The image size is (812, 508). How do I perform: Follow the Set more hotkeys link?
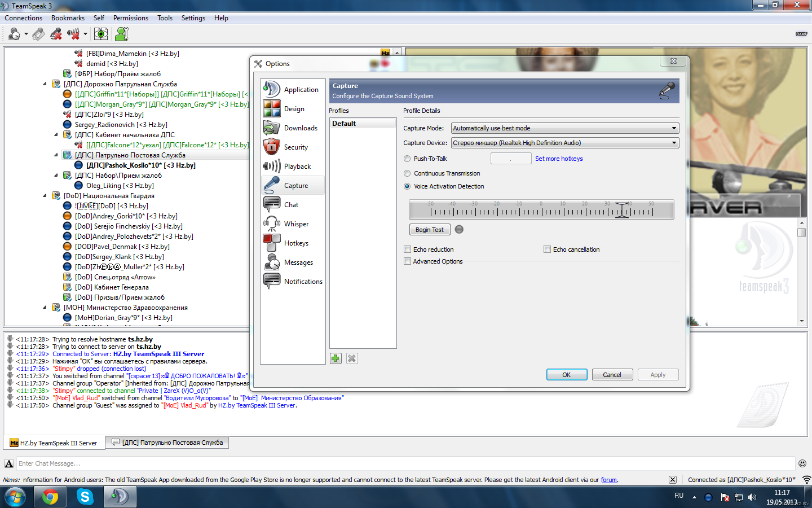pyautogui.click(x=559, y=159)
